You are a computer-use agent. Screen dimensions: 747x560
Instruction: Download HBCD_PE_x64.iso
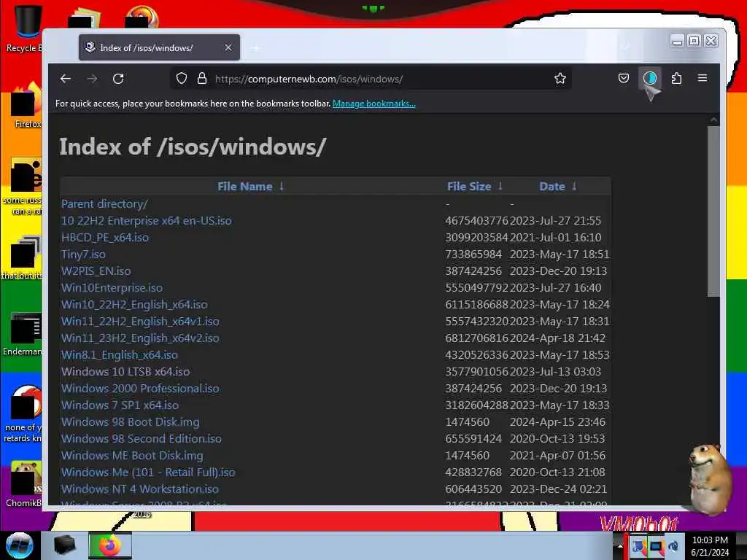pos(105,237)
